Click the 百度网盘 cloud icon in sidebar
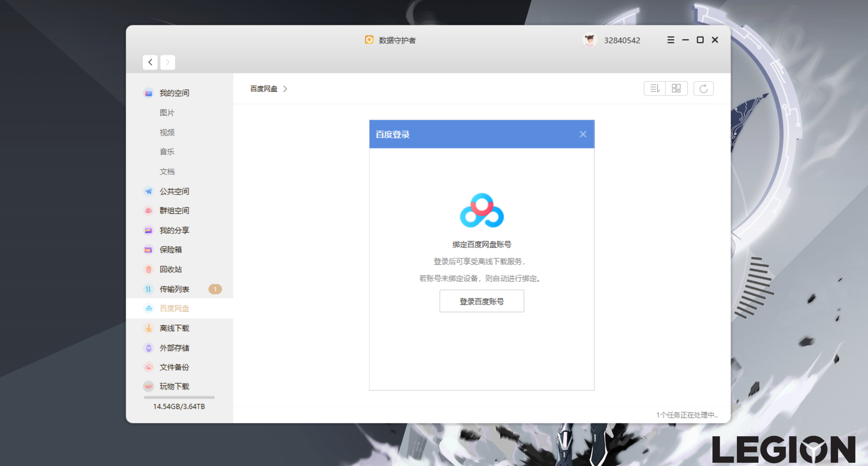Image resolution: width=868 pixels, height=466 pixels. click(148, 309)
